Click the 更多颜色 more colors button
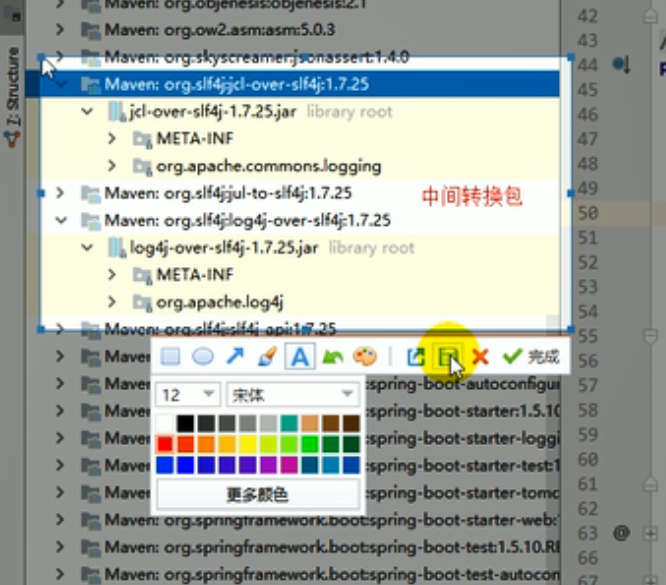Screen dimensions: 666x585 258,495
